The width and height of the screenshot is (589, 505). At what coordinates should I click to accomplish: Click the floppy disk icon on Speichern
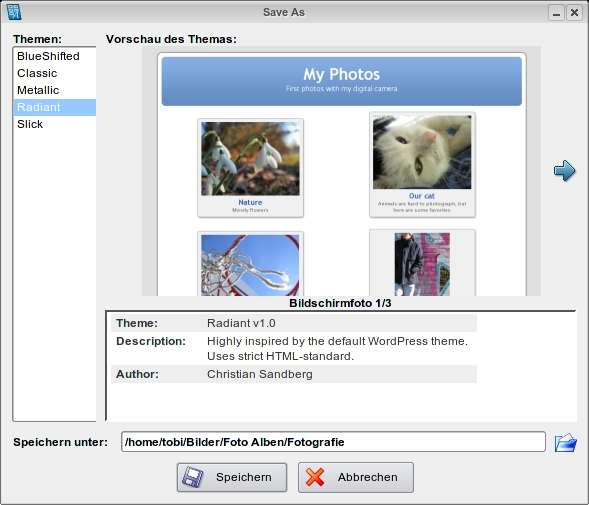193,477
